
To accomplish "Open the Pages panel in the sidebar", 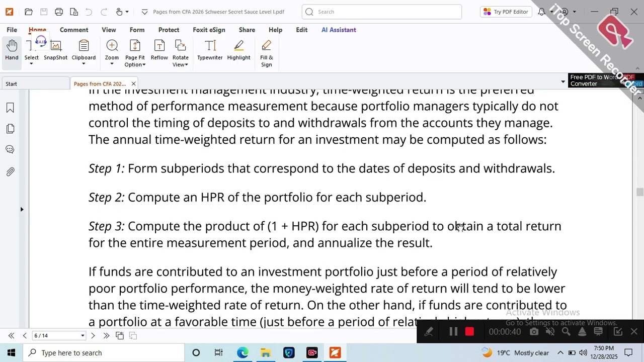I will pyautogui.click(x=10, y=129).
